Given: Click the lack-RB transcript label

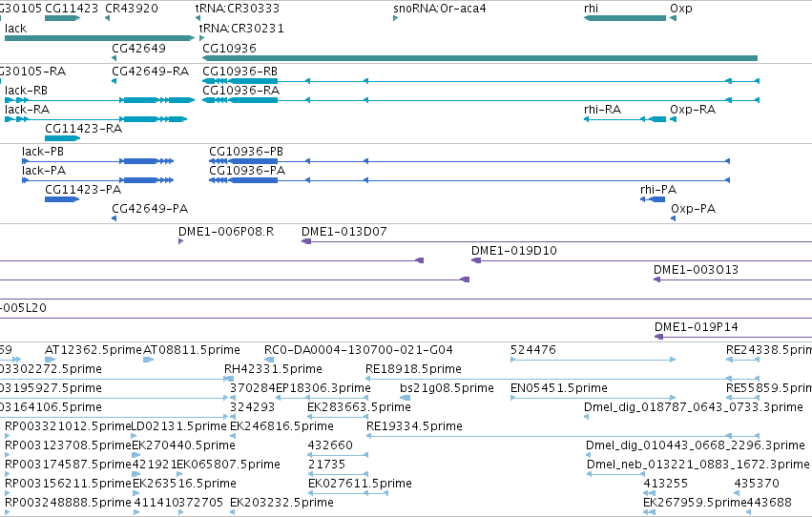Looking at the screenshot, I should (26, 90).
